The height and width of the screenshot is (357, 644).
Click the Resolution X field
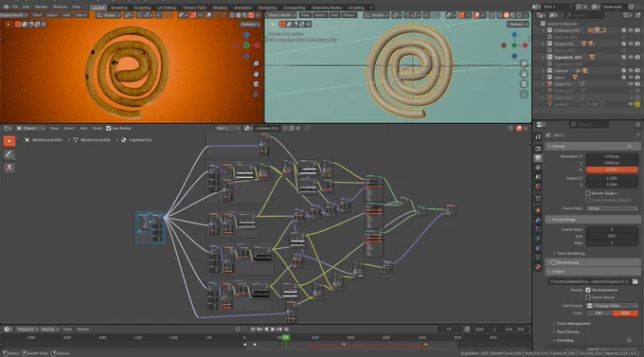[x=612, y=156]
